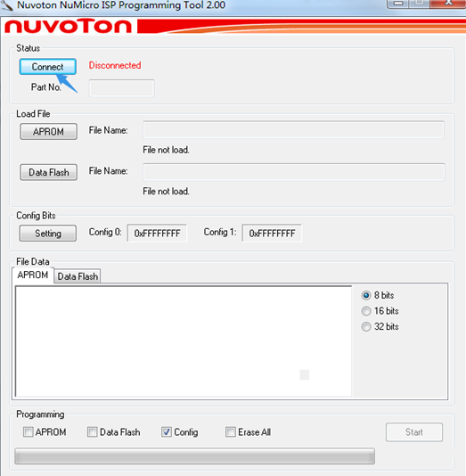Open Config Bits Setting dialog
This screenshot has height=476, width=466.
pos(48,234)
